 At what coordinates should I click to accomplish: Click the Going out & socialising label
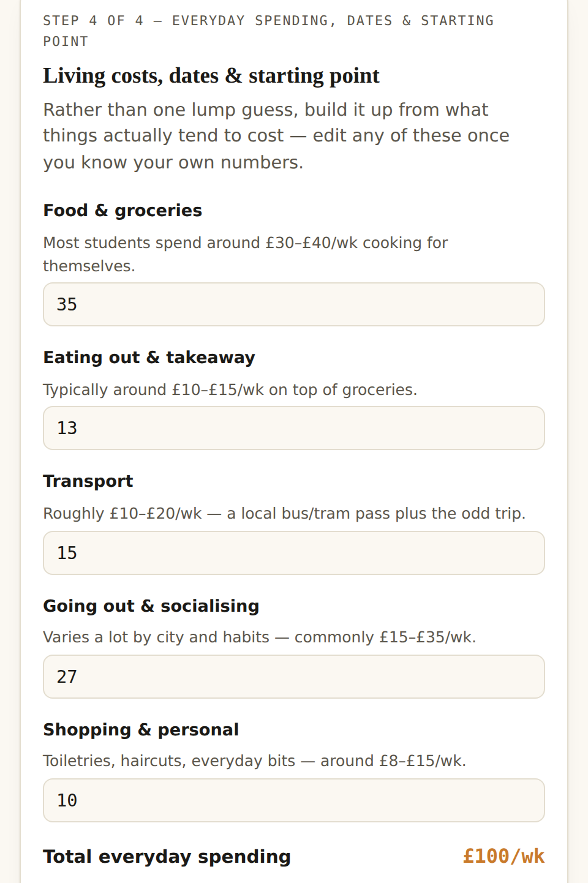point(151,606)
